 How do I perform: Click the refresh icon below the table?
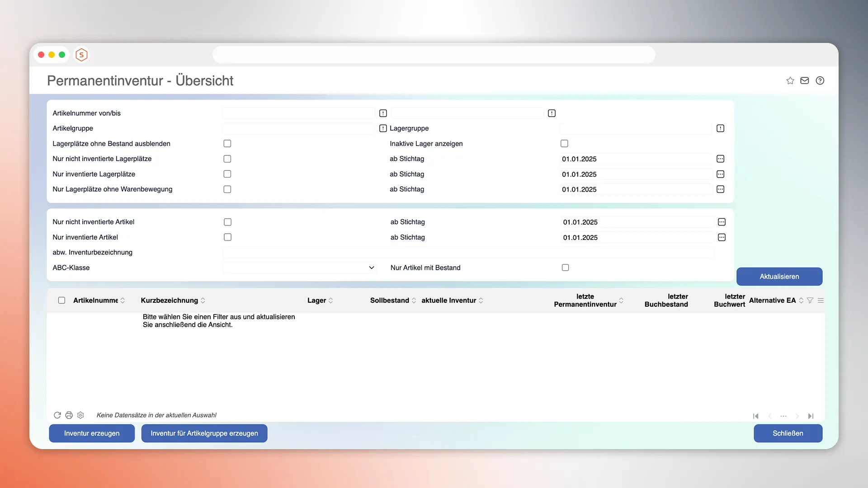(x=57, y=415)
